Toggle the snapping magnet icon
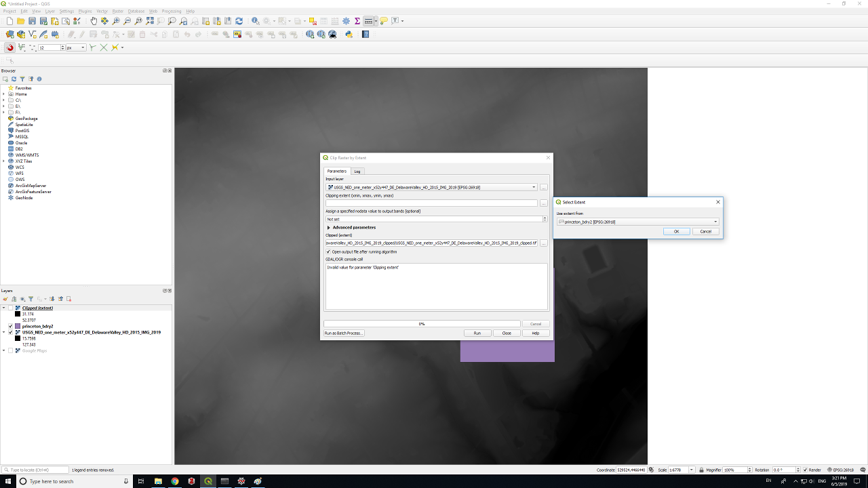 pos(10,47)
